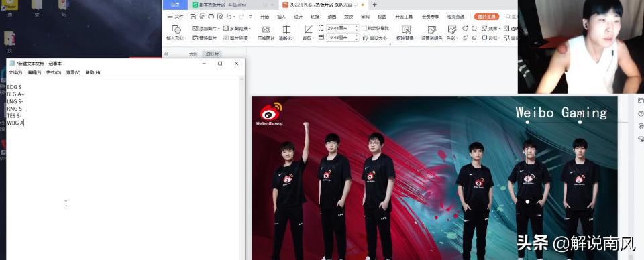Click 替换图片 in the ribbon

tap(204, 38)
